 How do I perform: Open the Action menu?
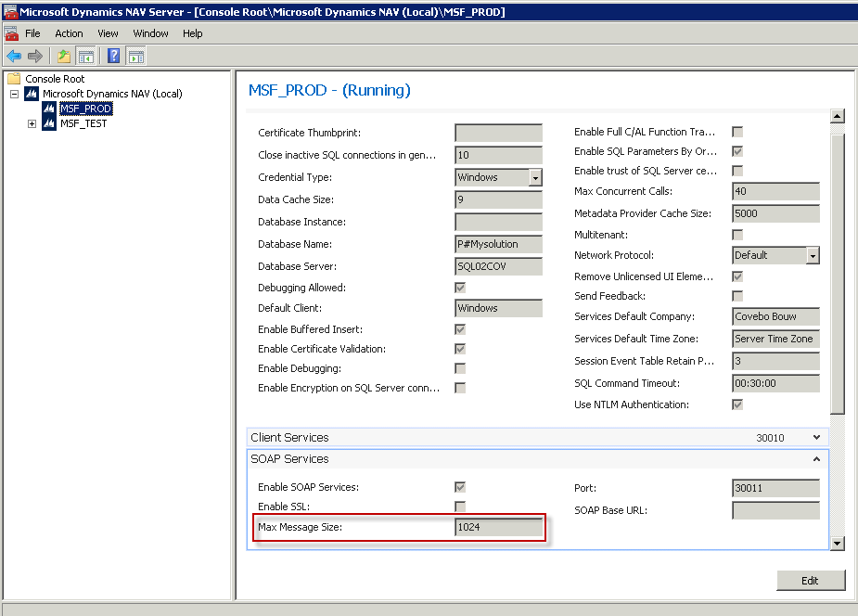tap(69, 33)
